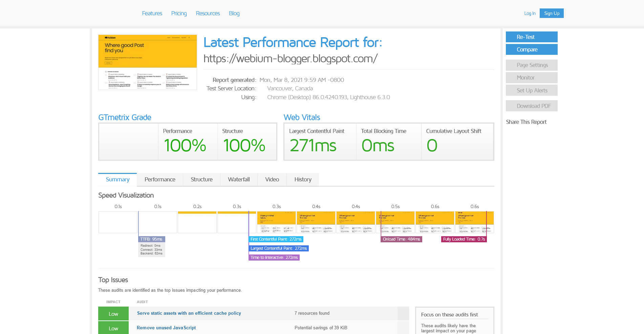
Task: Open the Features page from the navbar
Action: (152, 13)
